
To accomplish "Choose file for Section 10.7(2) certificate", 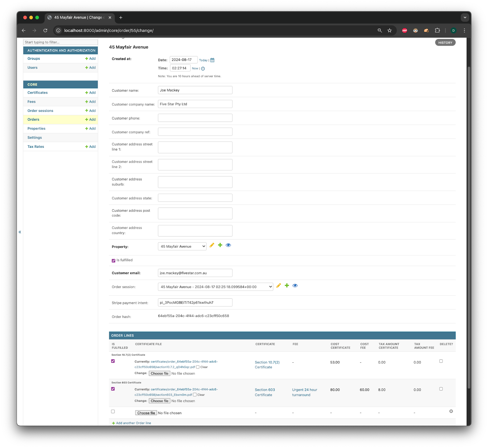I will [x=159, y=373].
